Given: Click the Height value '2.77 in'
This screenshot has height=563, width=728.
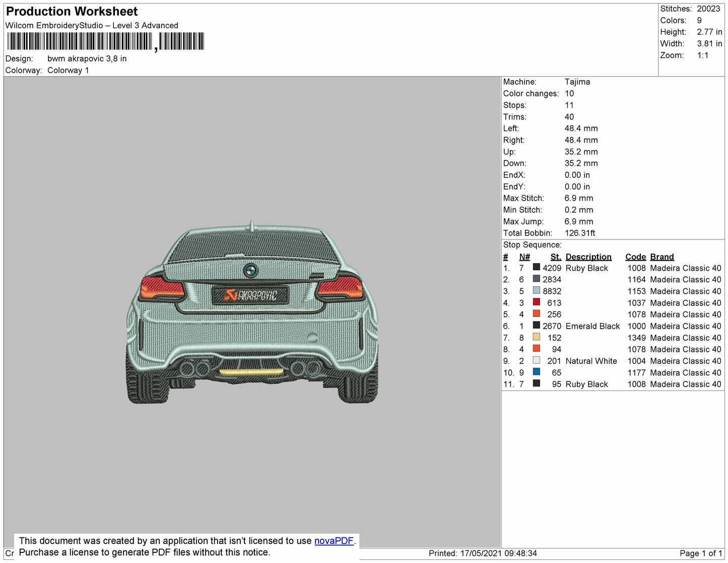Looking at the screenshot, I should [709, 32].
